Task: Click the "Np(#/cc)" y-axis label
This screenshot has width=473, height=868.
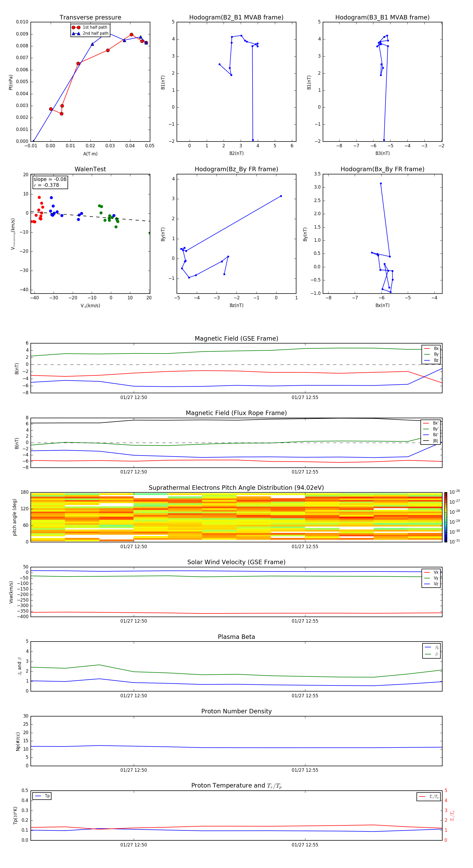Action: pos(18,741)
